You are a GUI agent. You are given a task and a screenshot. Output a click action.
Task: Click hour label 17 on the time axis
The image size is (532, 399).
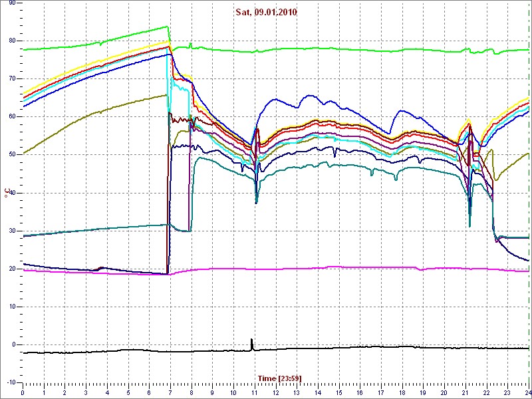(381, 393)
